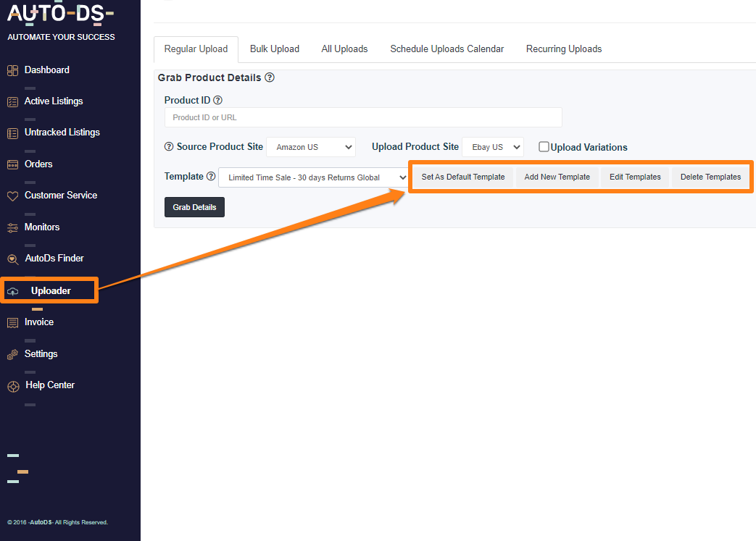Click the 'Grab Product Details' heading

209,77
